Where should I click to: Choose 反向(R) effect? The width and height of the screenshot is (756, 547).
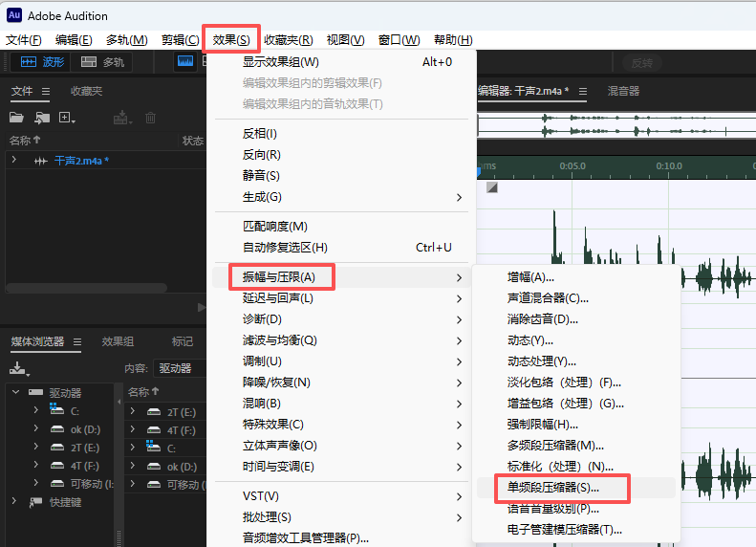point(341,155)
